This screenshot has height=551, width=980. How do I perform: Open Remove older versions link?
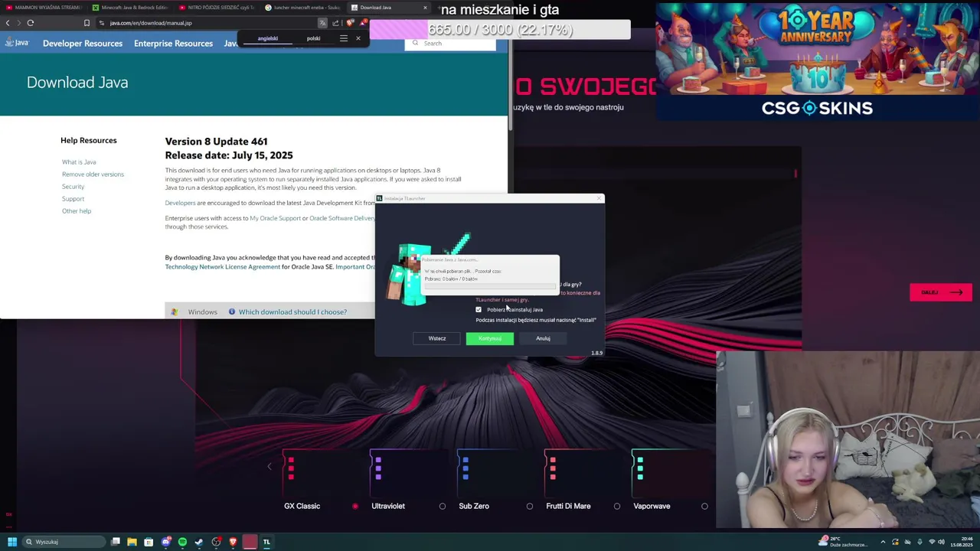(x=93, y=174)
